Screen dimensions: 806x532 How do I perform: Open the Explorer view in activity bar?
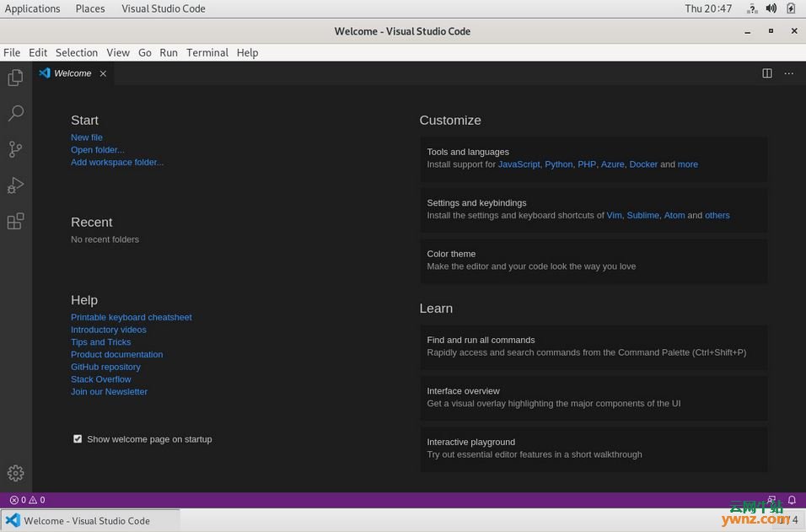(15, 78)
